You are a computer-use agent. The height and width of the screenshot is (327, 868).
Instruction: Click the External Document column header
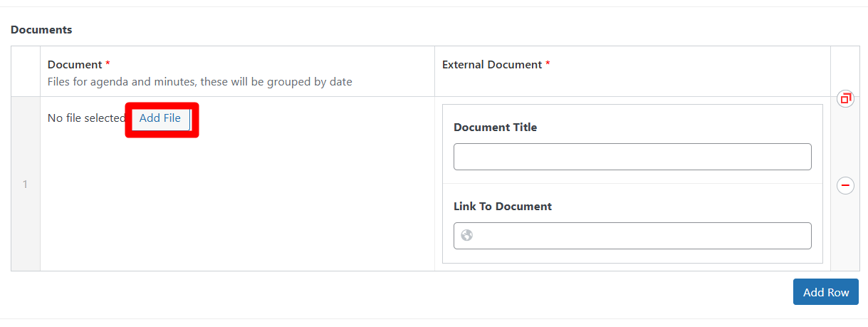point(492,65)
